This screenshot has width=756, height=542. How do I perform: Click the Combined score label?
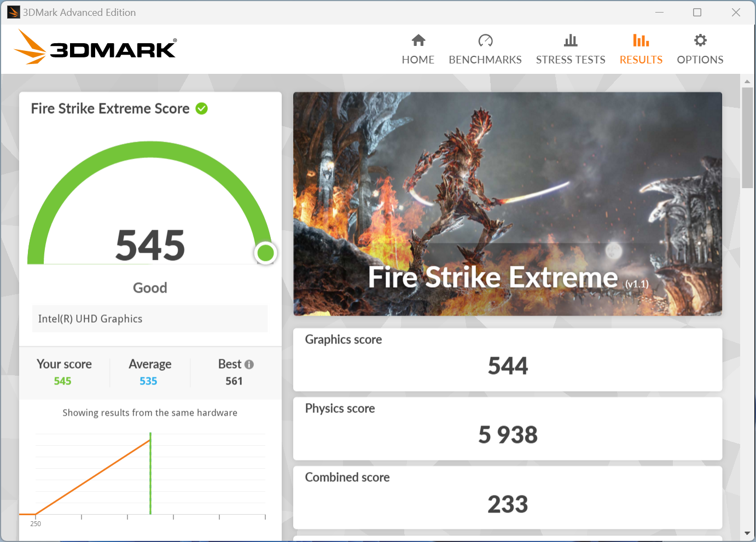point(347,477)
